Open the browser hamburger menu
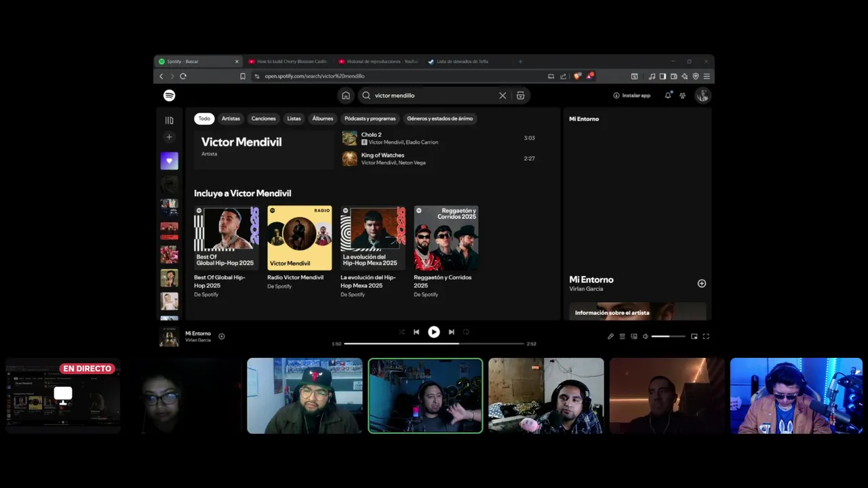868x488 pixels. [x=707, y=77]
